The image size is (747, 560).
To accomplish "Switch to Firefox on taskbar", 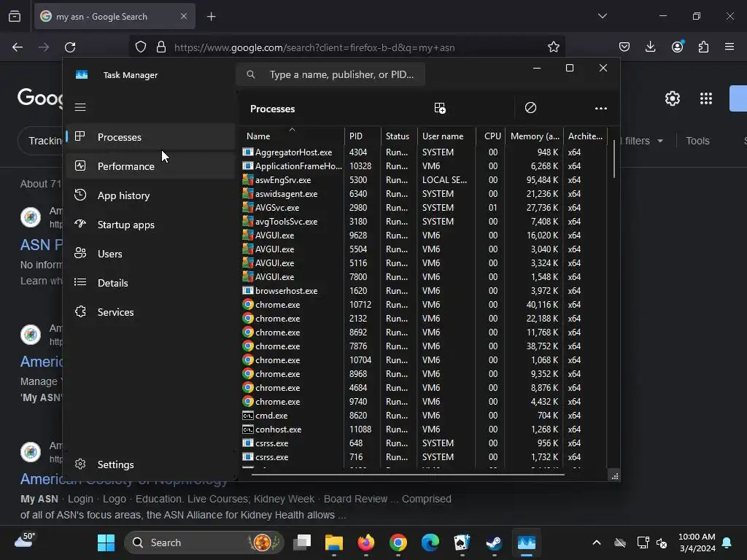I will click(366, 542).
